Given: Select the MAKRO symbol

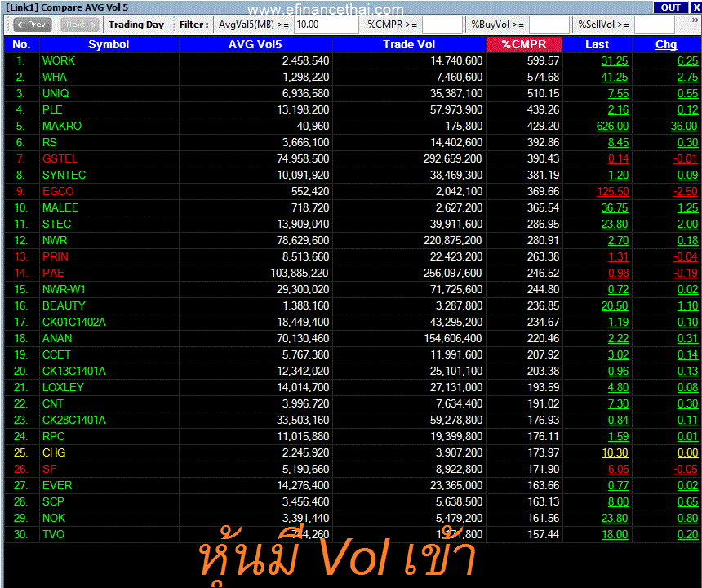Looking at the screenshot, I should [62, 126].
